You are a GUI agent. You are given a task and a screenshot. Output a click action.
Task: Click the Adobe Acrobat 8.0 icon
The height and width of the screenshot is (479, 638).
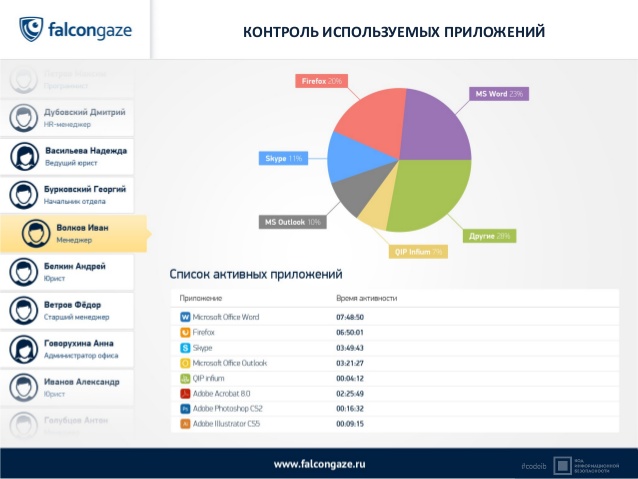[x=185, y=394]
